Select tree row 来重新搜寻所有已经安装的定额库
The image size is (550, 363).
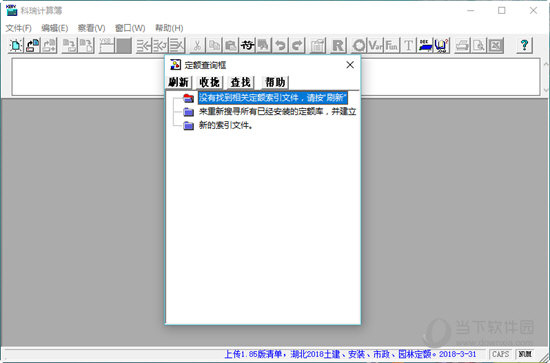tap(277, 112)
